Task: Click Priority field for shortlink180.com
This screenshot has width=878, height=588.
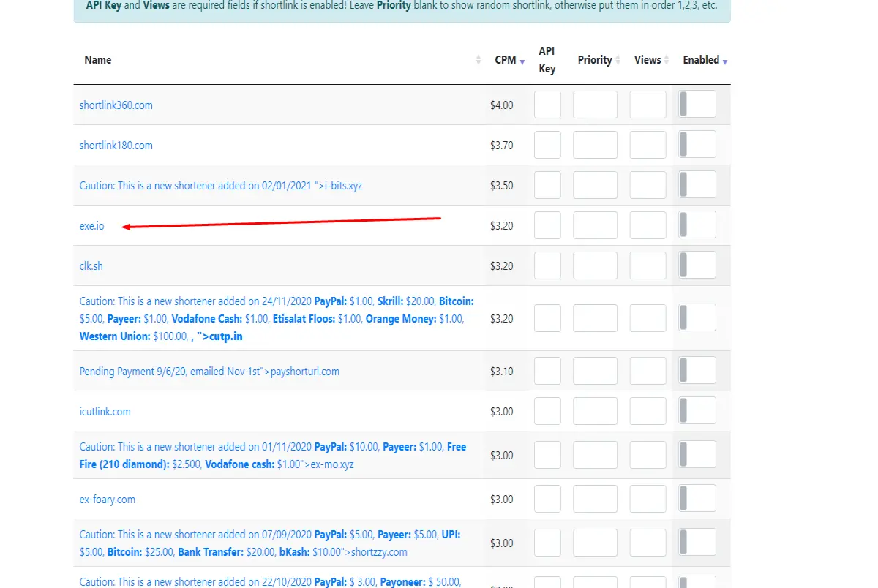Action: (595, 145)
